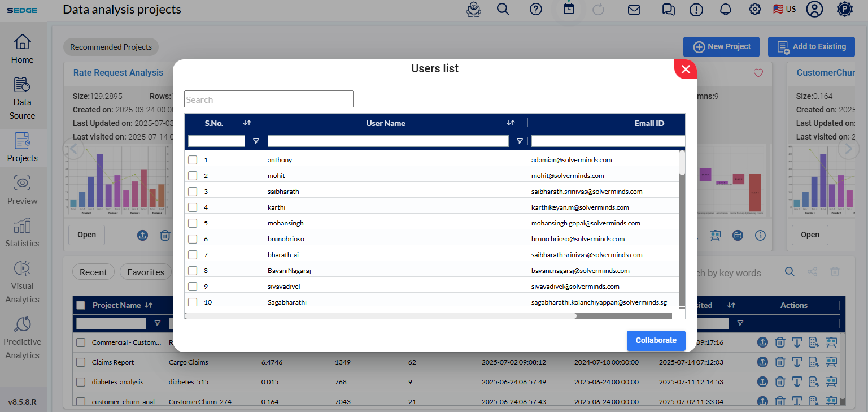Select the checkbox for user karthi

(193, 207)
